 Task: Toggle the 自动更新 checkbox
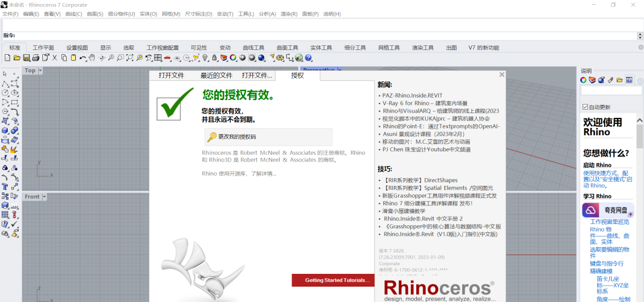click(x=586, y=107)
